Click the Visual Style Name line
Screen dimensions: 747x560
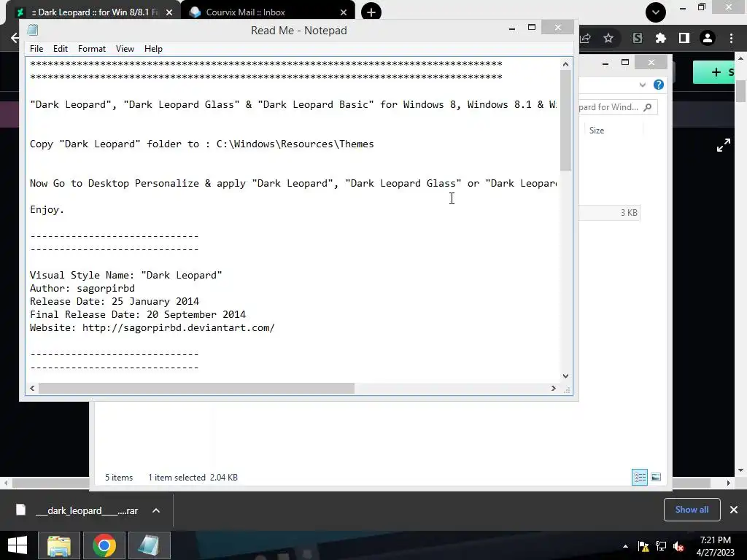[x=125, y=275]
